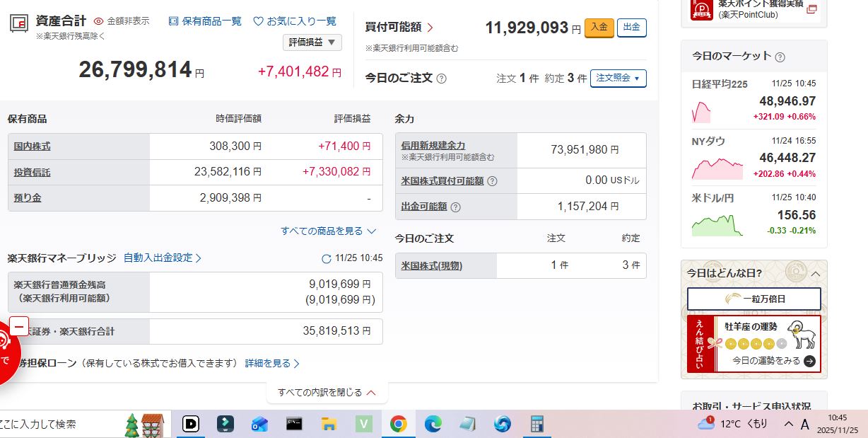Refresh 楽天銀行 balance with reload icon
Viewport: 868px width, 438px height.
click(326, 259)
